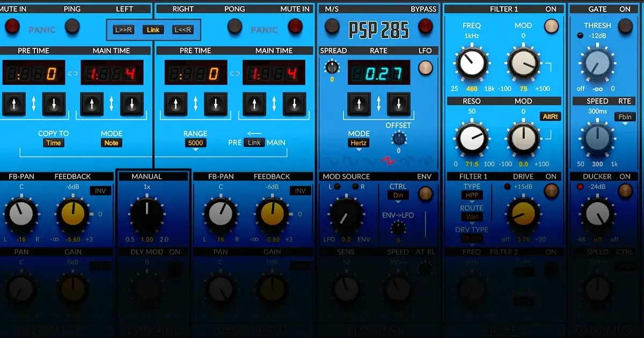Click the -12dB gate threshold LED
This screenshot has width=644, height=338.
pyautogui.click(x=581, y=35)
